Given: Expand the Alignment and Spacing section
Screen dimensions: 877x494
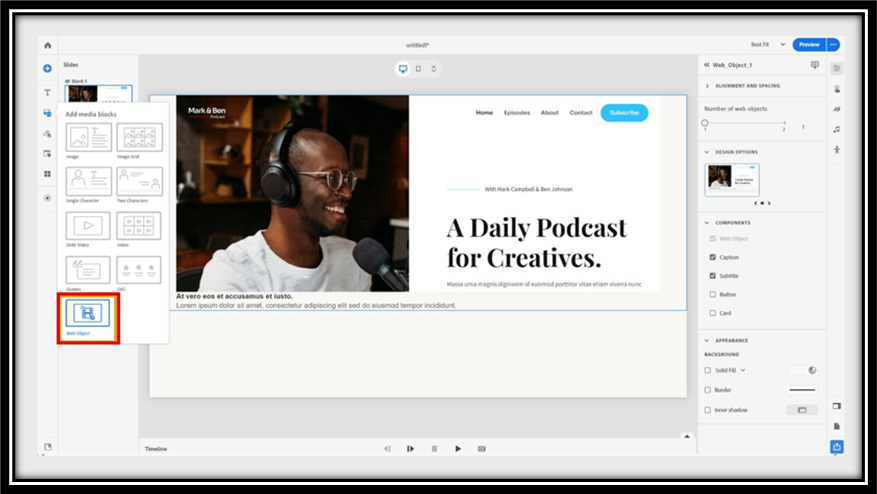Looking at the screenshot, I should (707, 86).
